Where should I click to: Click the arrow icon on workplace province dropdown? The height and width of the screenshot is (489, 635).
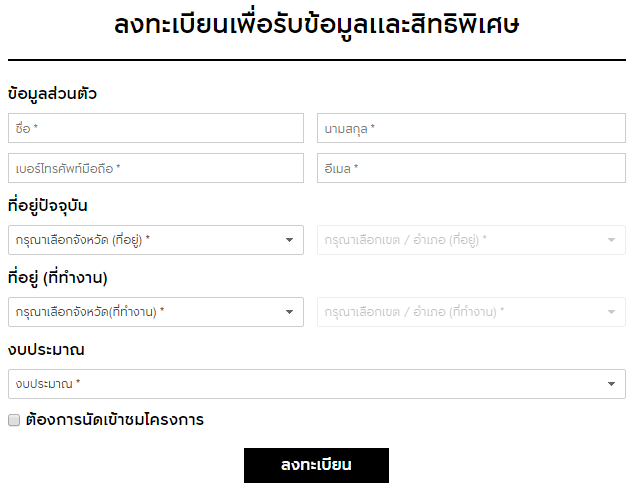pyautogui.click(x=289, y=312)
